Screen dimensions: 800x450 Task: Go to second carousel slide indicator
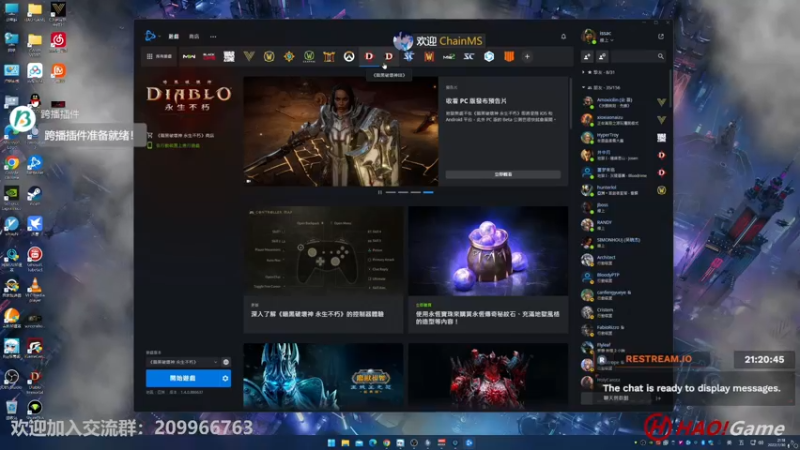click(403, 192)
